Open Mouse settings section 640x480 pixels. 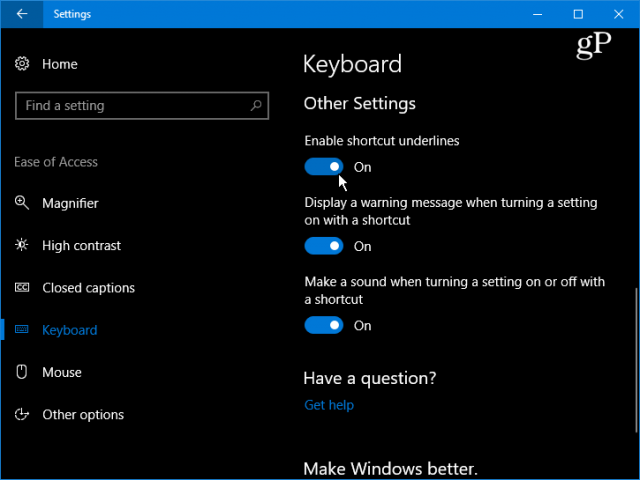point(62,372)
